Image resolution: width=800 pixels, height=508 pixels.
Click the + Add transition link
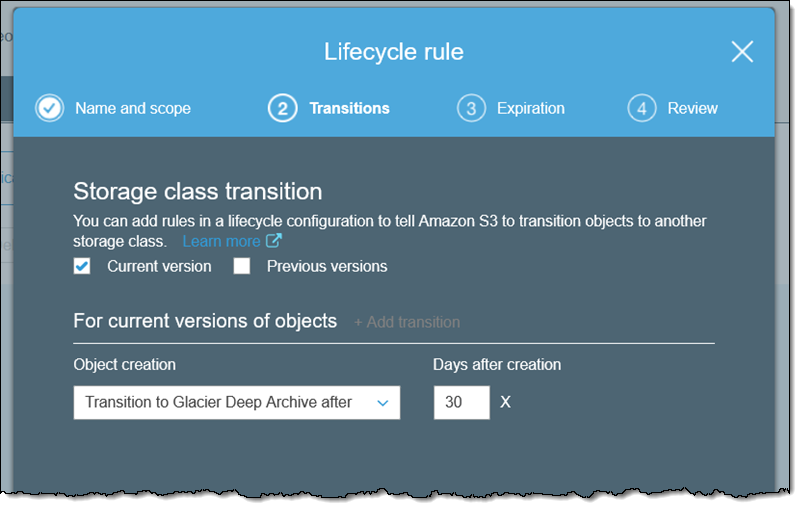407,322
